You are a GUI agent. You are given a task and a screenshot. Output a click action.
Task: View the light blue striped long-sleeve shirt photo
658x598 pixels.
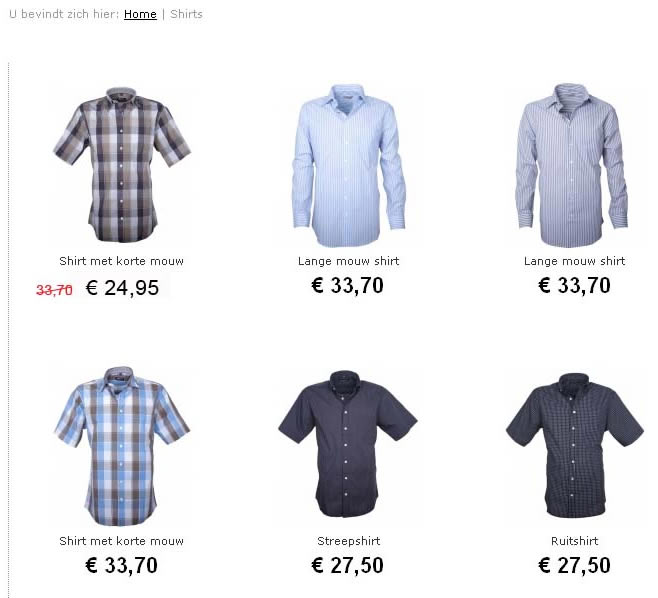click(348, 165)
